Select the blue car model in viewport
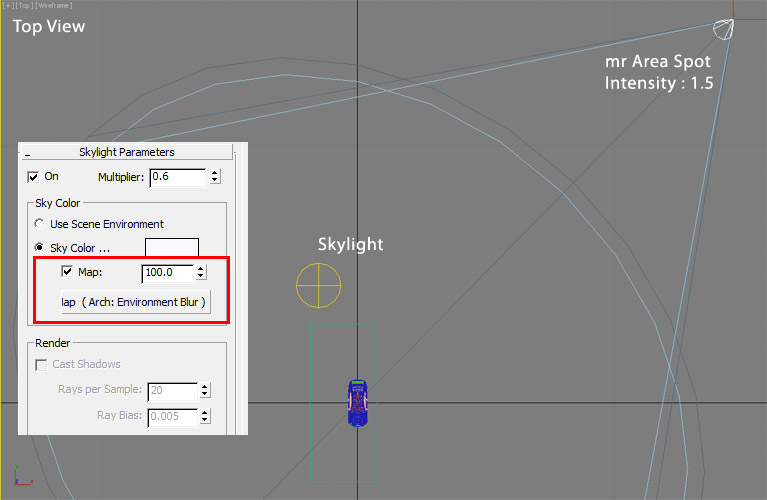This screenshot has width=767, height=500. (358, 403)
